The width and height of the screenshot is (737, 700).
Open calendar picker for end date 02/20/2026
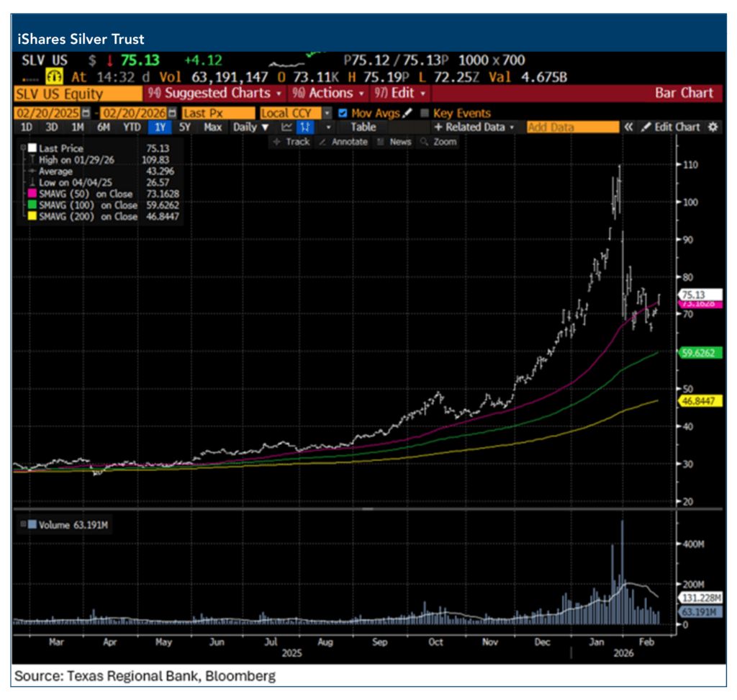click(x=171, y=113)
